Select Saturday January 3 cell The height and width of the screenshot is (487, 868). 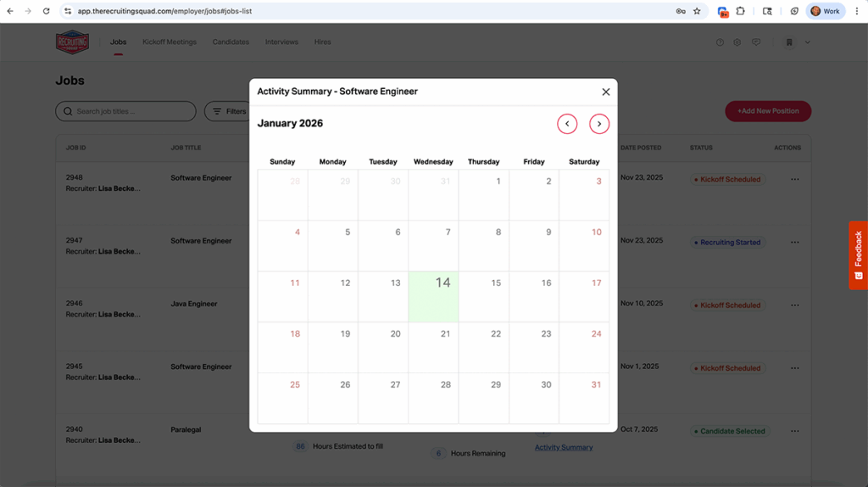click(584, 195)
